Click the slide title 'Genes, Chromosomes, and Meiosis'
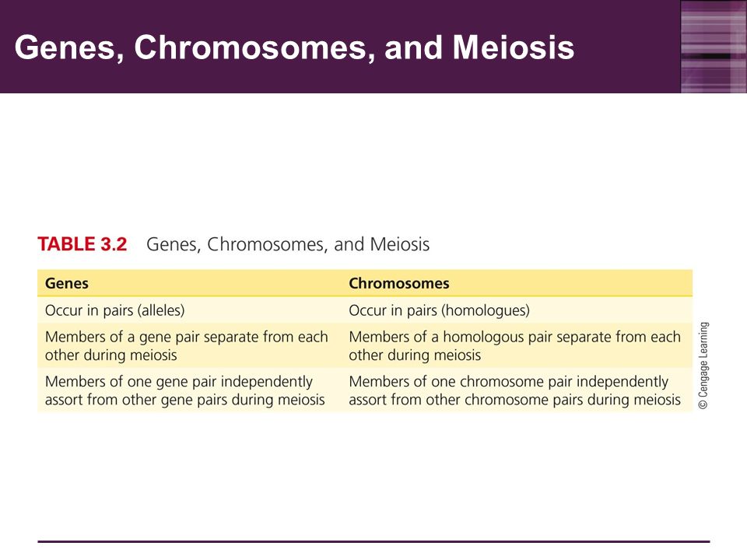The width and height of the screenshot is (747, 560). tap(294, 47)
